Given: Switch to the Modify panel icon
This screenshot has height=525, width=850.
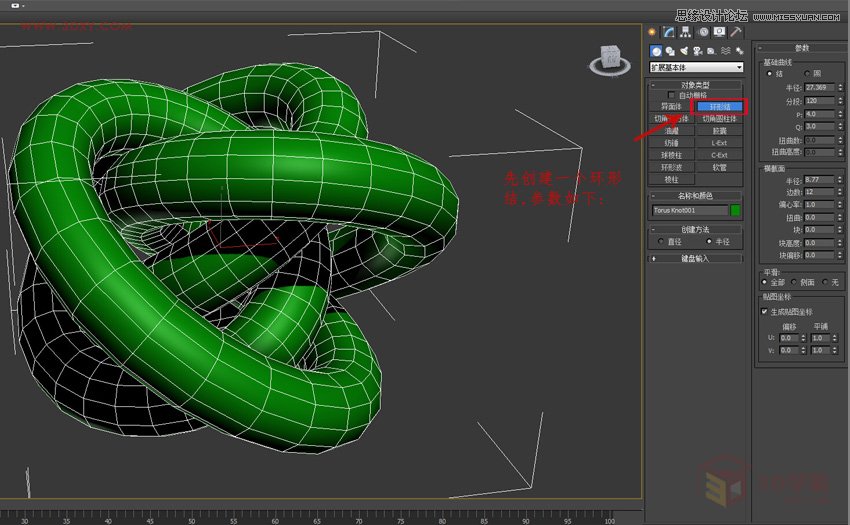Looking at the screenshot, I should tap(669, 32).
